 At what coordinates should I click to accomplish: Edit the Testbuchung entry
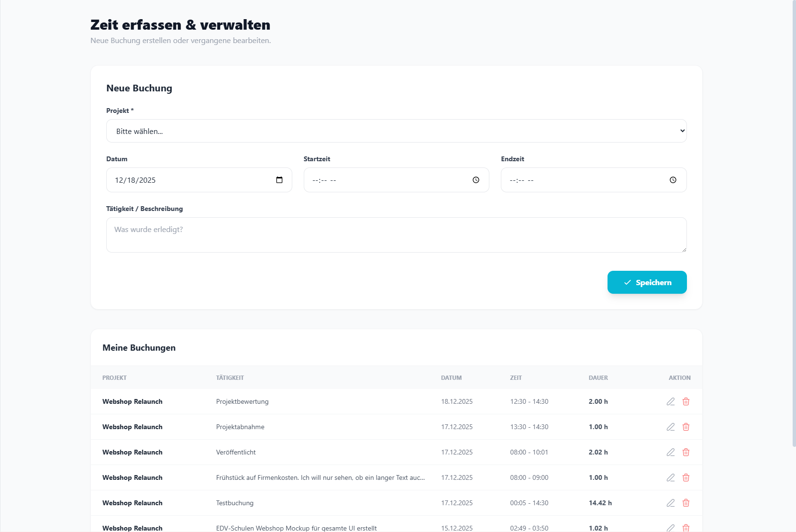pos(671,503)
